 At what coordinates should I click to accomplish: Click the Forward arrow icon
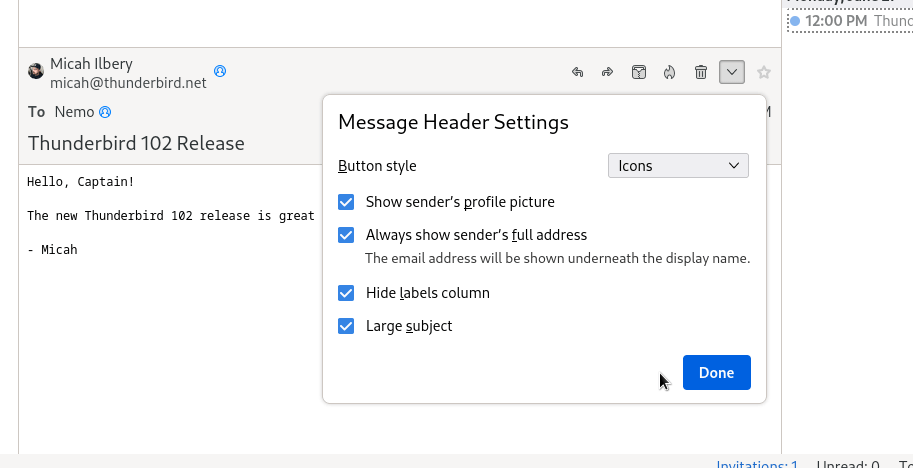click(607, 72)
